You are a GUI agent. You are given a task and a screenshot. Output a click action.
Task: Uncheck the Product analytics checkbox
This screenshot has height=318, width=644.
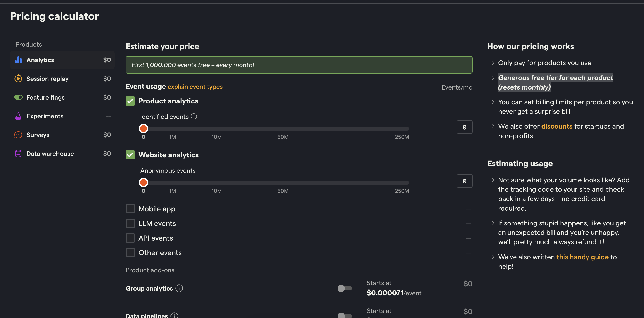(x=130, y=101)
